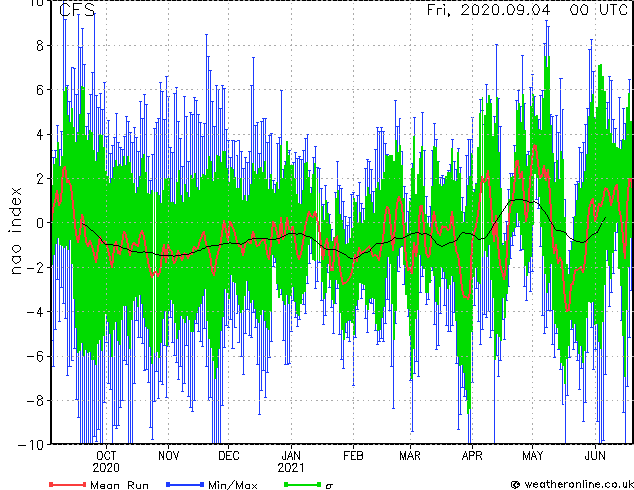Select the FEB axis label
Screen dimensions: 634x490
click(353, 456)
